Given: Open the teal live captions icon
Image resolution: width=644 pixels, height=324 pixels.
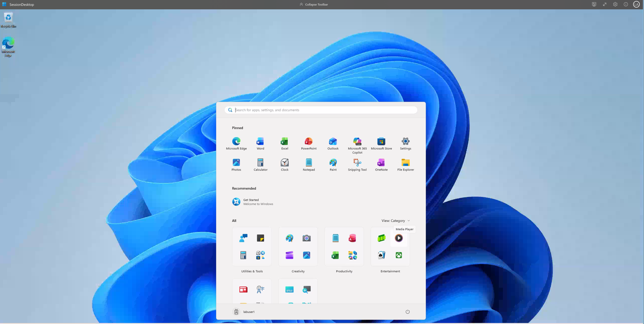Looking at the screenshot, I should pyautogui.click(x=289, y=289).
